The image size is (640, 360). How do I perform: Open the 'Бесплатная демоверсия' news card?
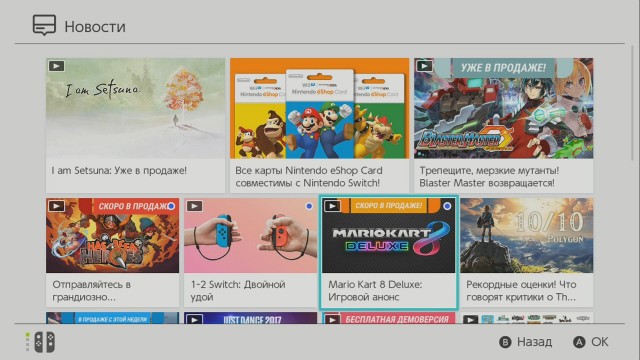pos(389,318)
